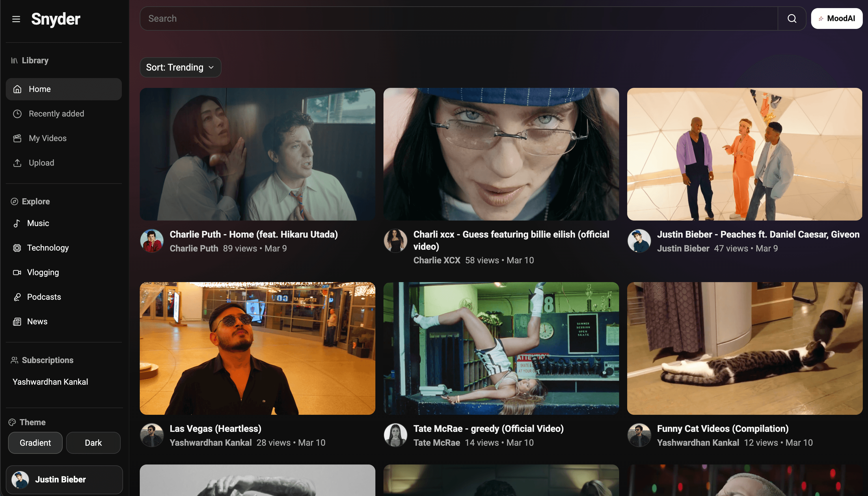This screenshot has width=868, height=496.
Task: Click Charlie Puth channel avatar
Action: 152,241
